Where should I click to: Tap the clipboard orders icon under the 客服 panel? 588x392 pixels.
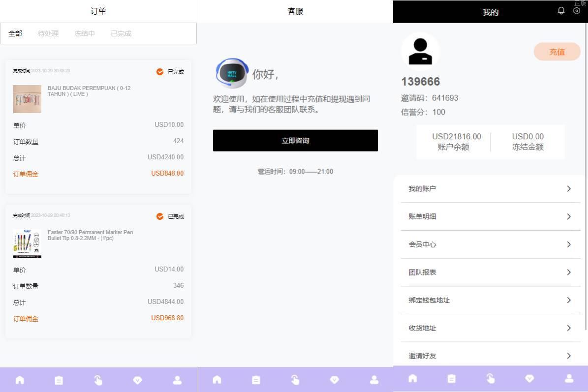coord(256,380)
